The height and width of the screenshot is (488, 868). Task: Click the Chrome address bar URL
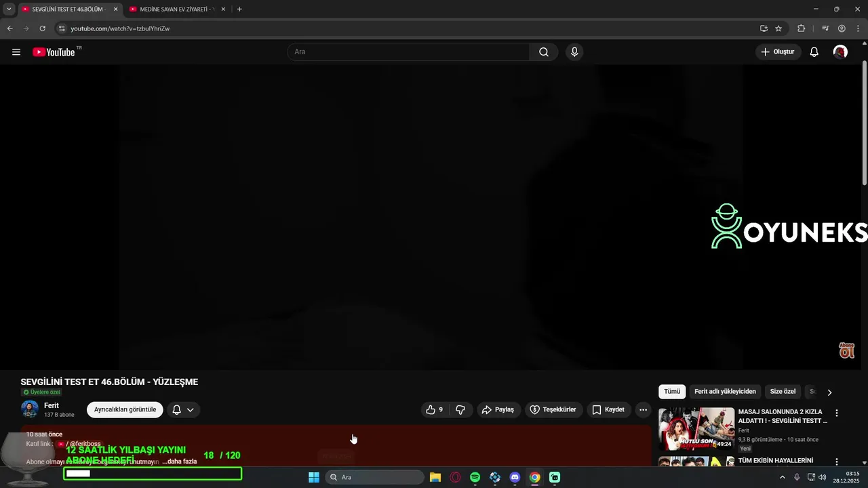coord(120,28)
